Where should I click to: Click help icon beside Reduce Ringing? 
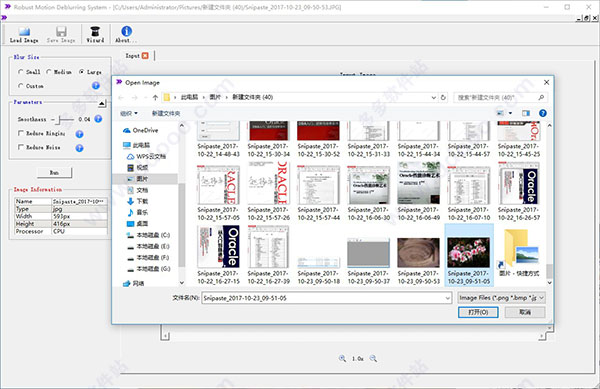click(x=79, y=134)
